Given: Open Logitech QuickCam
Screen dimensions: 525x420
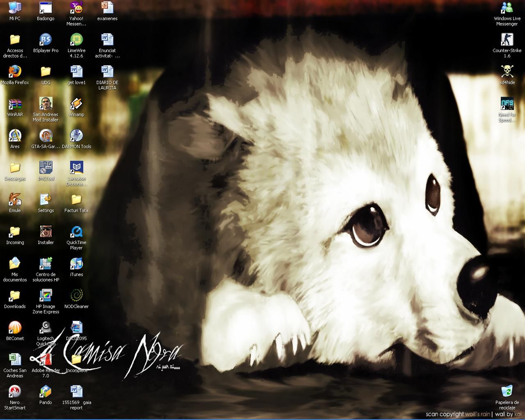Looking at the screenshot, I should click(x=46, y=327).
